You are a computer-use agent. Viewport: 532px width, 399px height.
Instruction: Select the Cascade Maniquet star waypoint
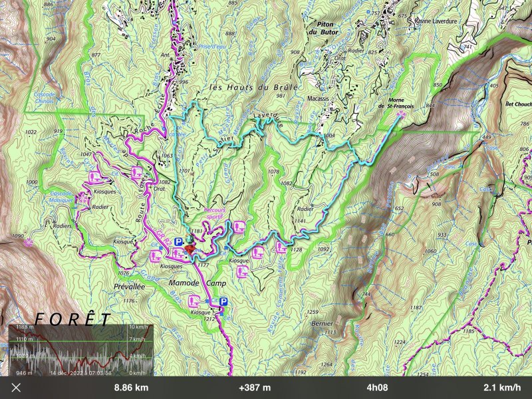point(82,197)
